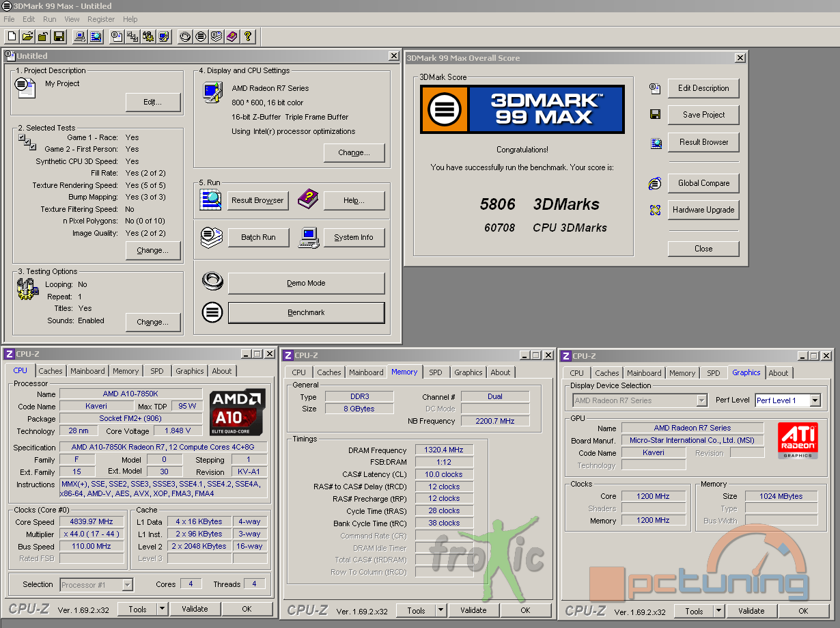Viewport: 840px width, 628px height.
Task: Click the Save Project button
Action: [703, 115]
